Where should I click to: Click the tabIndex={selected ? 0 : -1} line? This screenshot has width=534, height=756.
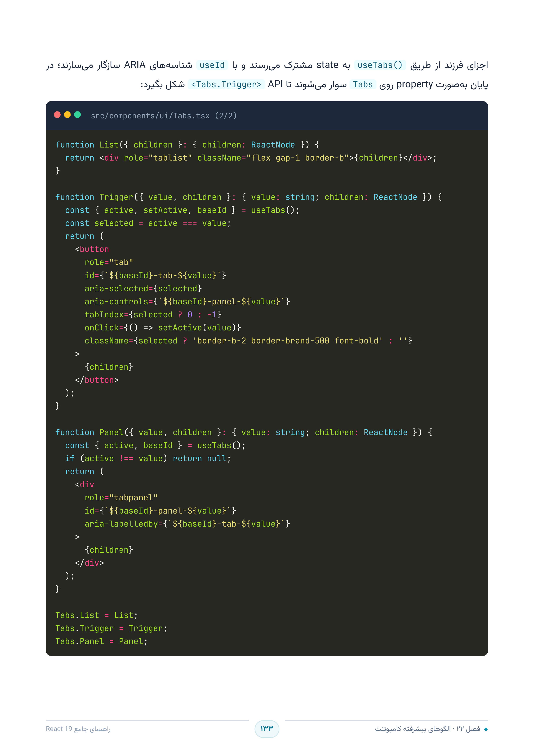[x=153, y=314]
